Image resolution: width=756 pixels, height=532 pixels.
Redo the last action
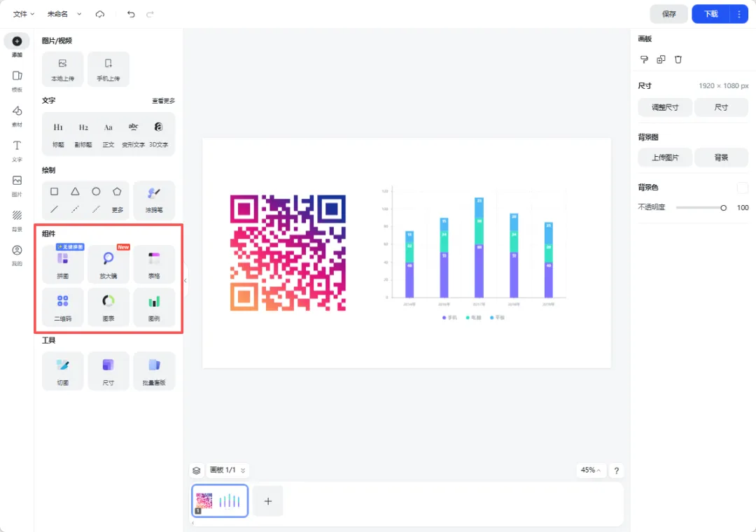[150, 14]
